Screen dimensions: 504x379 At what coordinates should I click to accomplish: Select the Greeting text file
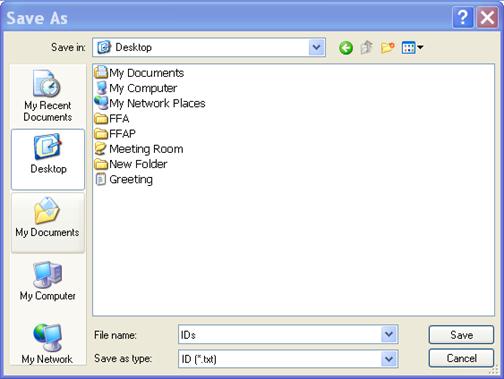[124, 179]
